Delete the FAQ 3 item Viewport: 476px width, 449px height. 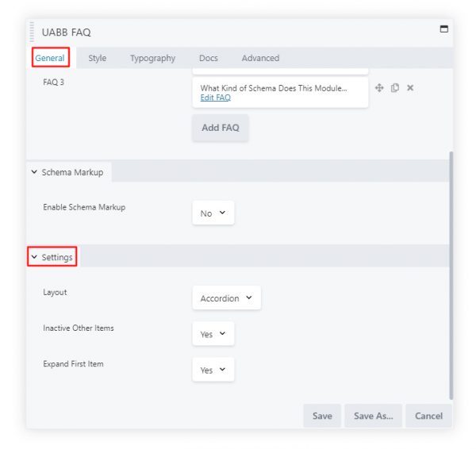point(410,88)
